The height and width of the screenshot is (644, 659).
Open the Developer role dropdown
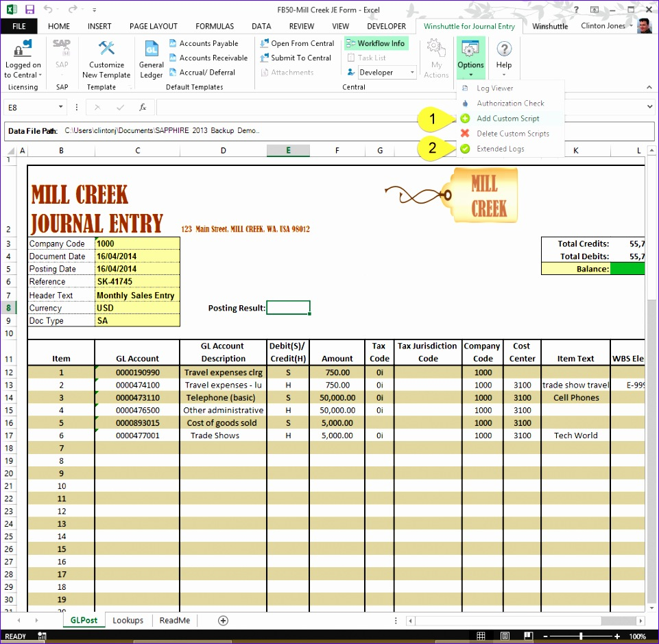click(x=412, y=72)
